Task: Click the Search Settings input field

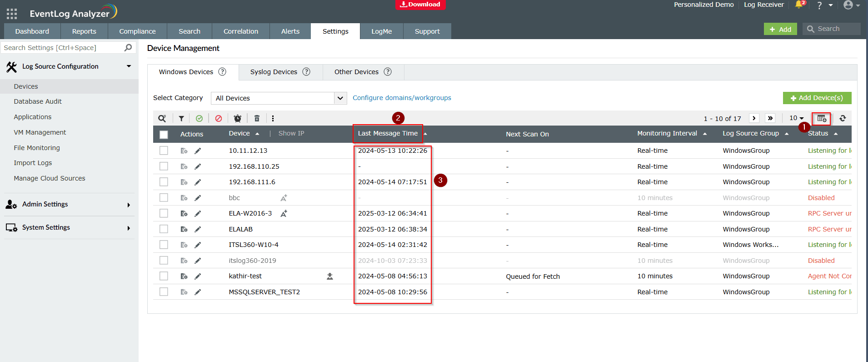Action: [63, 48]
